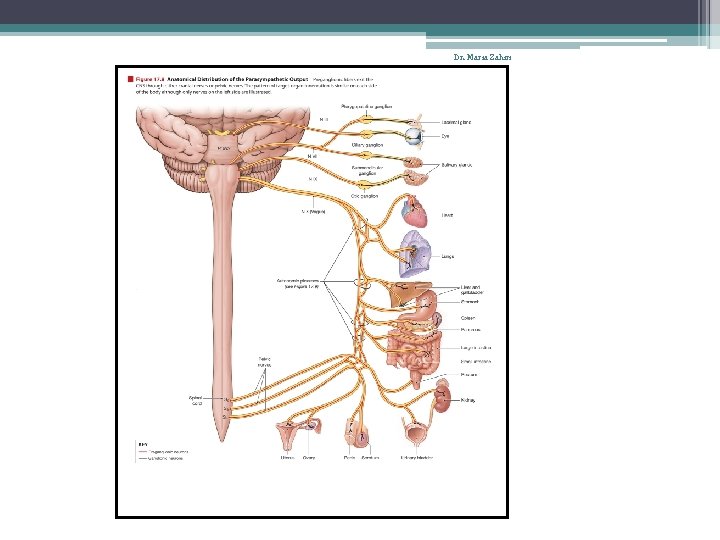Click the 'Spinal cord' label
The height and width of the screenshot is (540, 720).
pyautogui.click(x=196, y=400)
